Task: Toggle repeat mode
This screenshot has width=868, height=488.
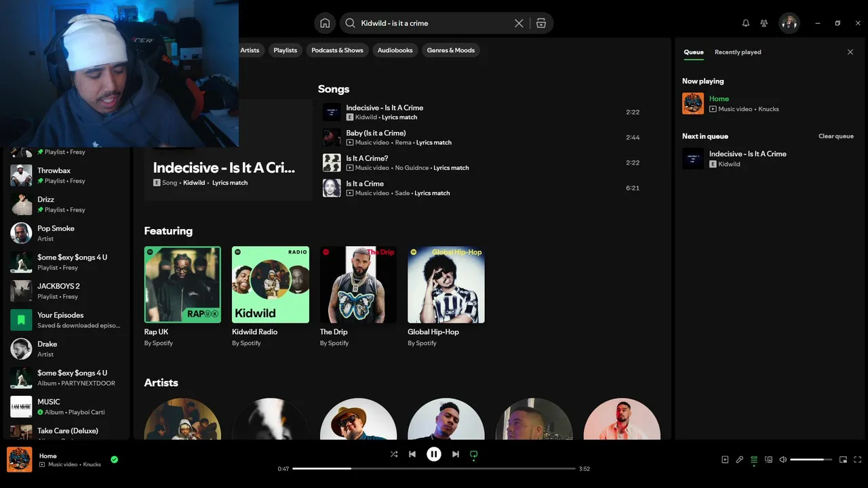Action: coord(474,454)
